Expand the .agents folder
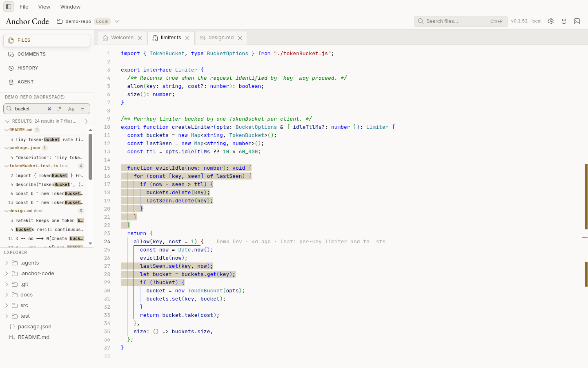Viewport: 588px width, 368px height. point(7,263)
